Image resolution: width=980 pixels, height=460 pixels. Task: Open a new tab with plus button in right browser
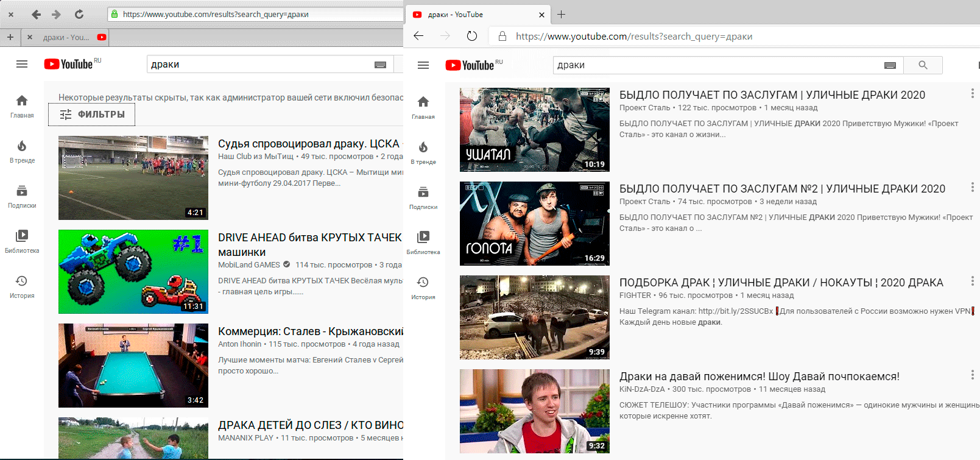coord(562,15)
